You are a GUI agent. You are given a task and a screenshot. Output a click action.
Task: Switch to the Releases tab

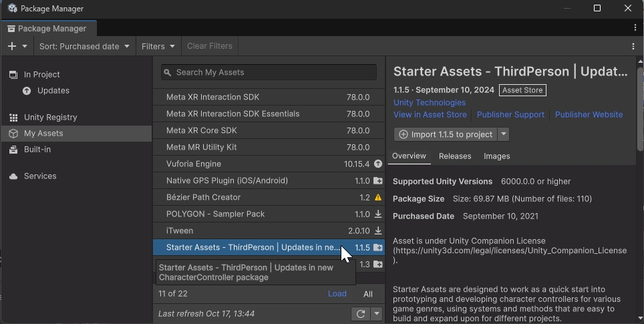point(455,156)
